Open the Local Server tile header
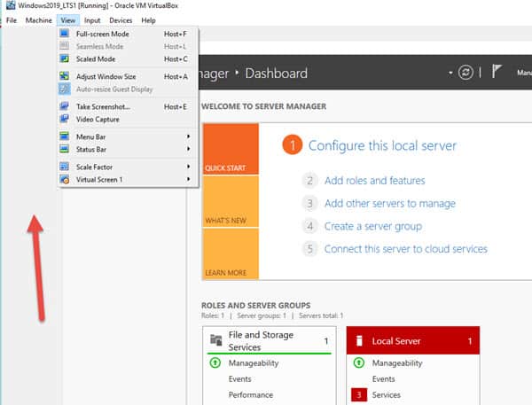532x405 pixels. pyautogui.click(x=413, y=340)
